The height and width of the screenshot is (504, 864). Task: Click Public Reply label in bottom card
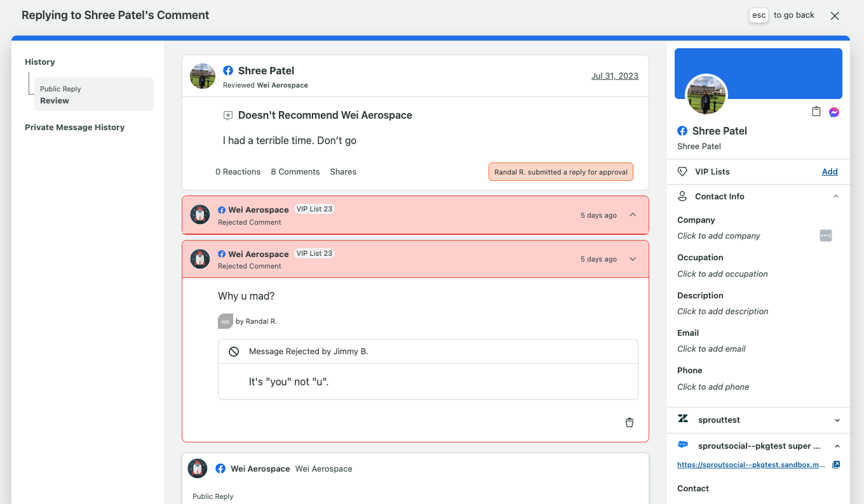tap(213, 496)
